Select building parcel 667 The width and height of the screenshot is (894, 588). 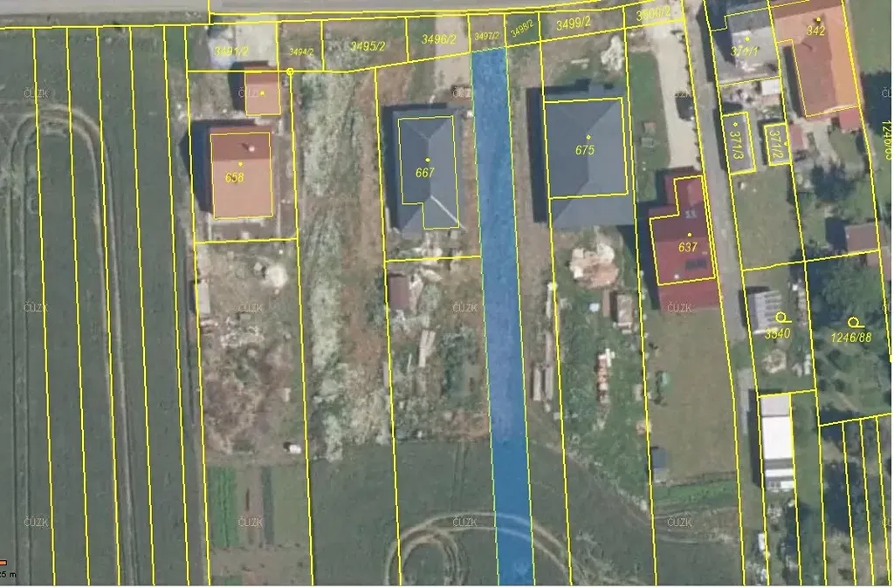[x=425, y=173]
